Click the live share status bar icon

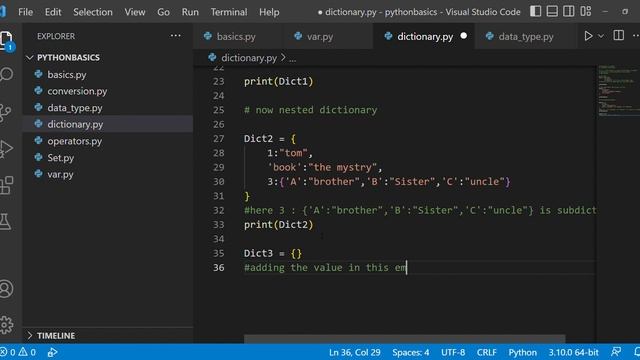[52, 352]
